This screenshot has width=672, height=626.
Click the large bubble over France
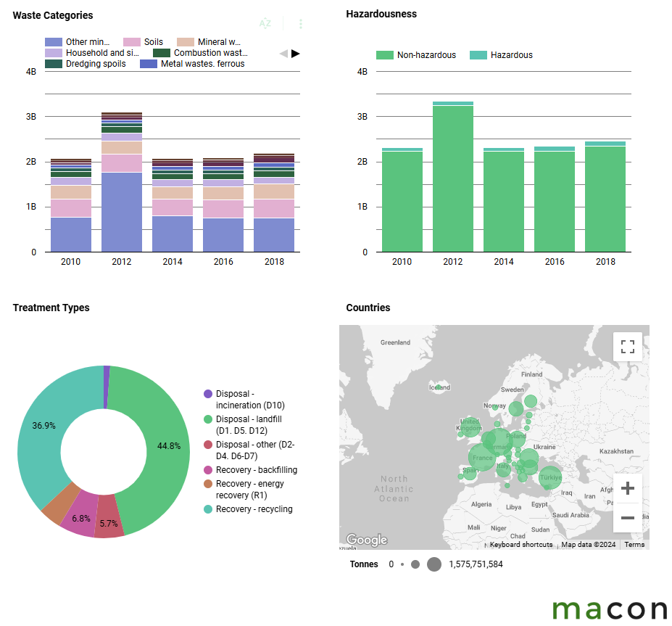[x=482, y=456]
